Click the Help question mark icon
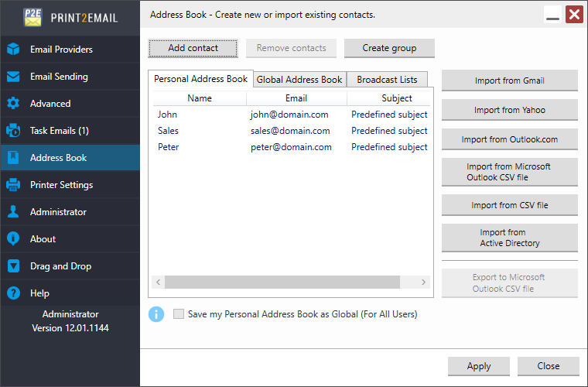Screen dimensions: 588x387 pos(13,293)
